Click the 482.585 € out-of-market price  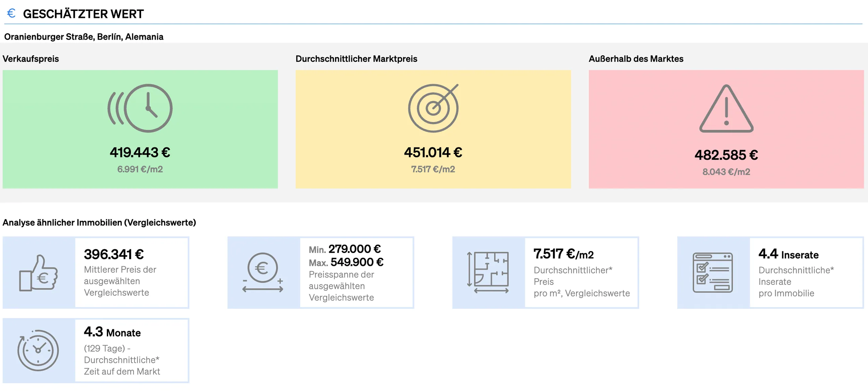(x=726, y=155)
